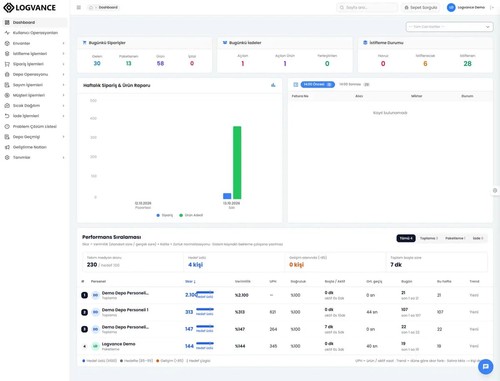Click the score progress bar for 144
This screenshot has height=381, width=500.
coord(205,344)
